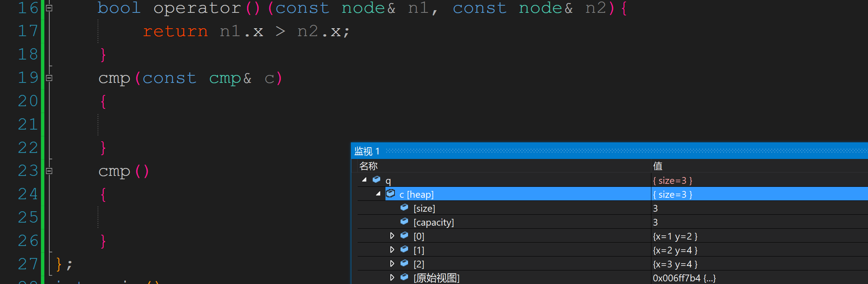Click the bool keyword on line 16

click(x=119, y=8)
